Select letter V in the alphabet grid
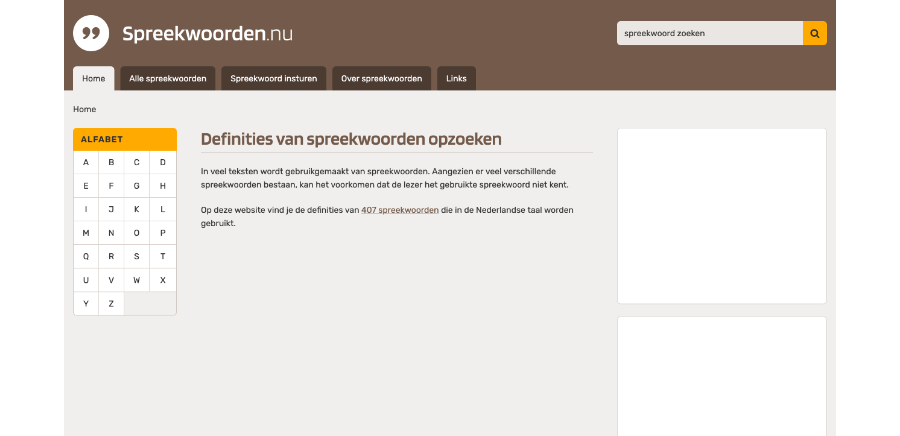The image size is (900, 436). coord(111,280)
